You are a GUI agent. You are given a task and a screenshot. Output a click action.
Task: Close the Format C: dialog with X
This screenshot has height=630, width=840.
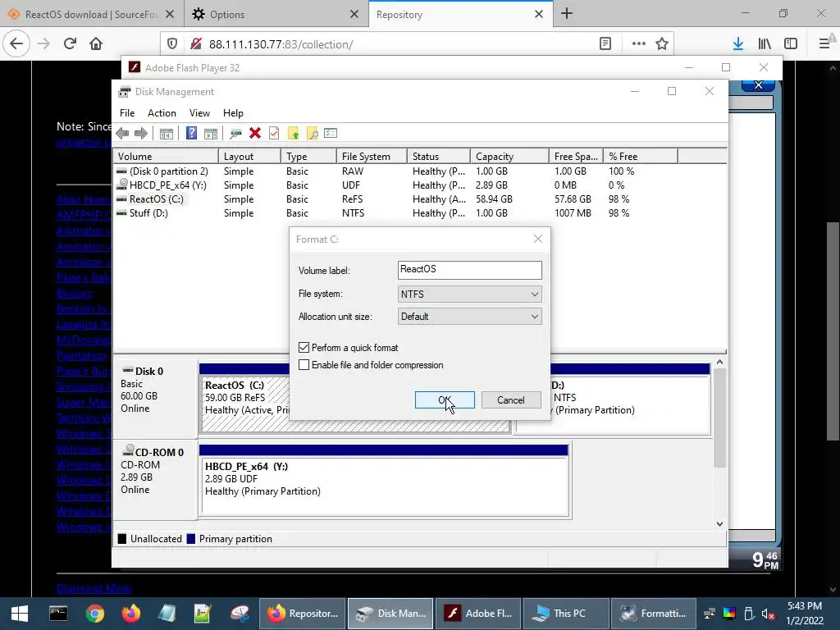pos(538,239)
